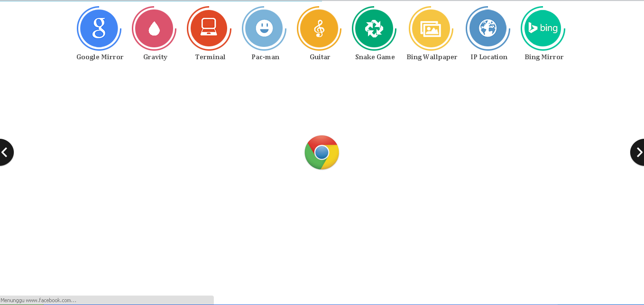
Task: Click the "Guitar" text label
Action: pyautogui.click(x=320, y=57)
